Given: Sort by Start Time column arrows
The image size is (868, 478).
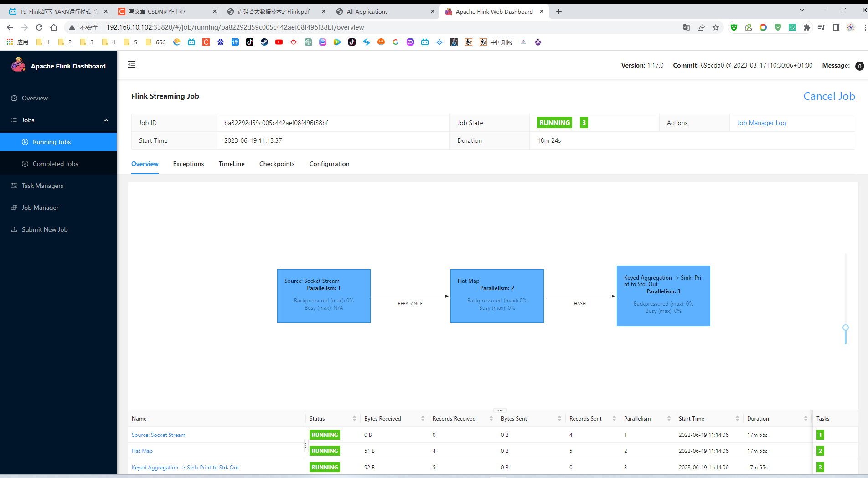Looking at the screenshot, I should 737,419.
